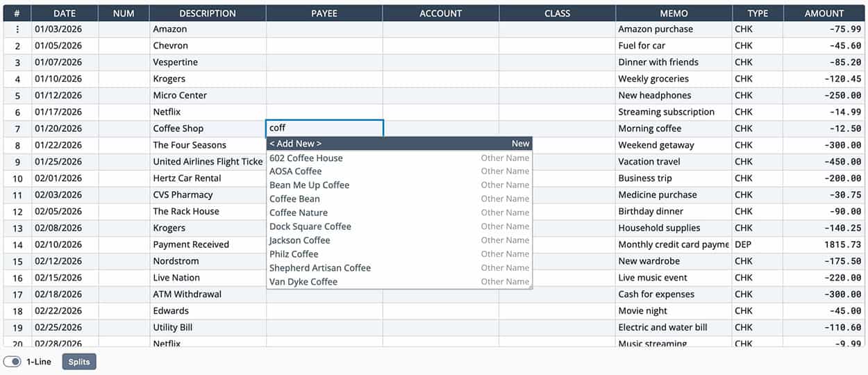
Task: Choose 602 Coffee House from payee list
Action: point(399,158)
